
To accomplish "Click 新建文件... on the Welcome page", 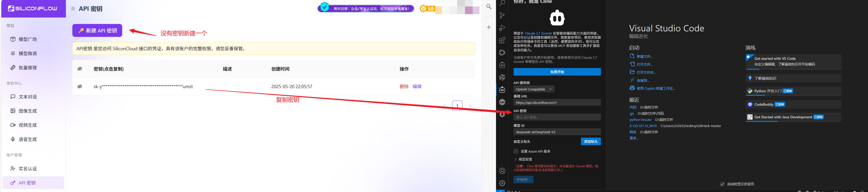I will (641, 56).
